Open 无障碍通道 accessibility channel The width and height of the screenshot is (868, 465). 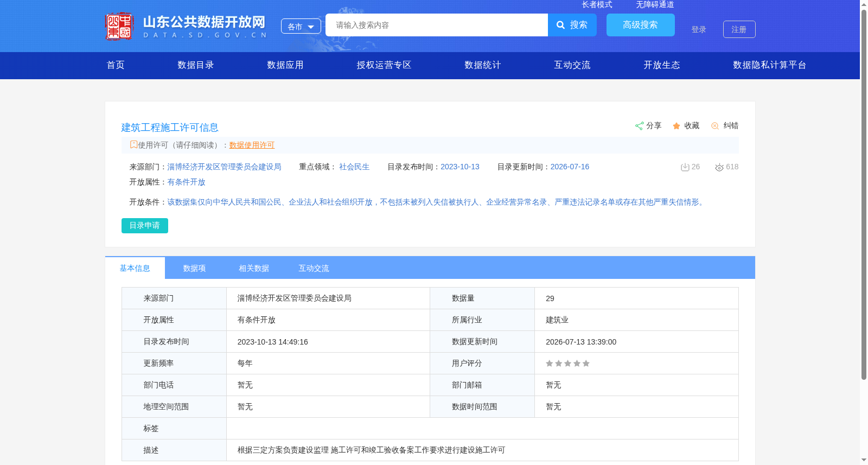pos(655,4)
